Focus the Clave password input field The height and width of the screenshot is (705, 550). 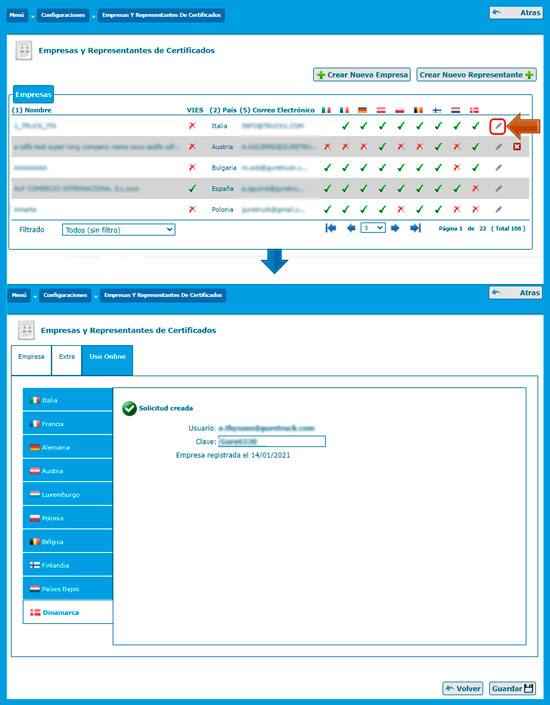click(x=272, y=441)
